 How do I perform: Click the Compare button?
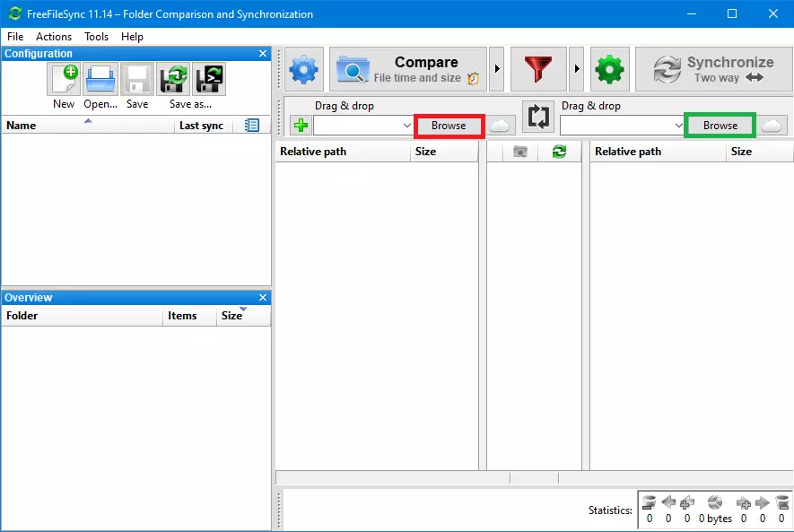click(x=408, y=69)
